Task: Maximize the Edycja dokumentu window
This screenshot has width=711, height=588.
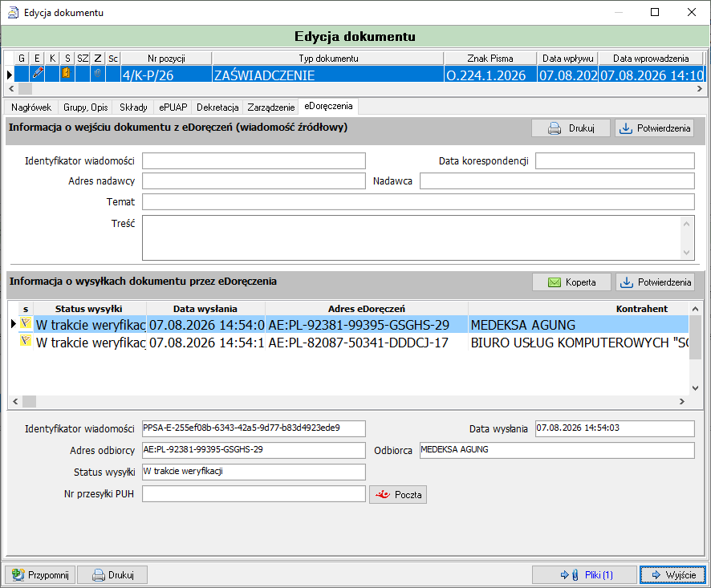Action: coord(655,12)
